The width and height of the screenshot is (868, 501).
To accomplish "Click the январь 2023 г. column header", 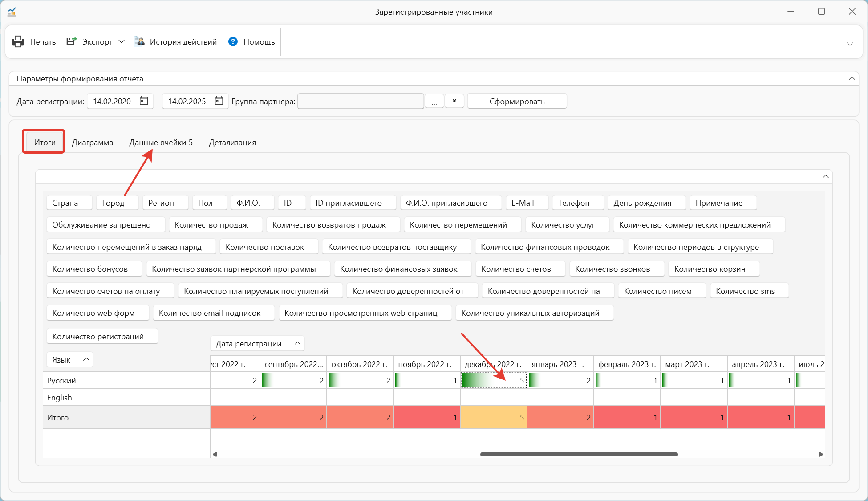I will click(560, 364).
